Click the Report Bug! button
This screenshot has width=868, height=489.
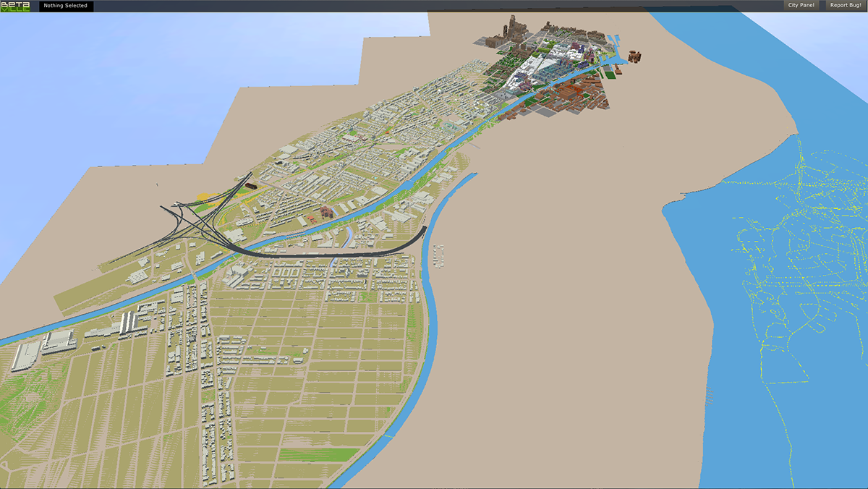click(x=845, y=6)
